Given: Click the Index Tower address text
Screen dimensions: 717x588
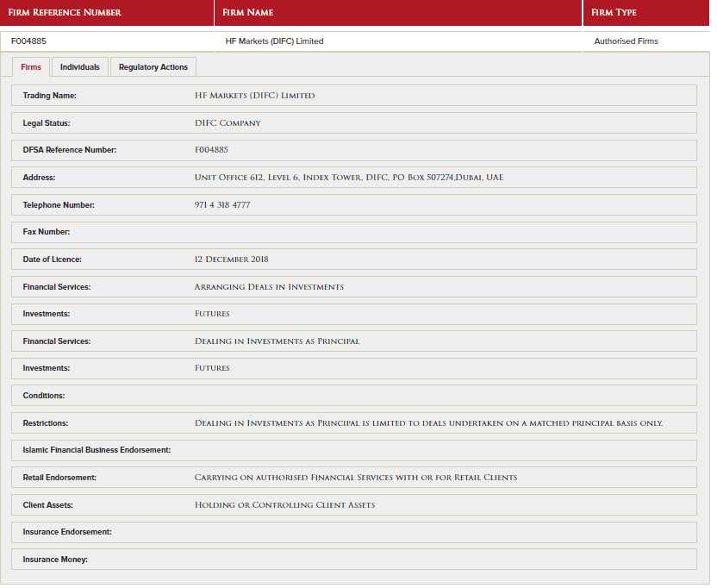Looking at the screenshot, I should [349, 178].
